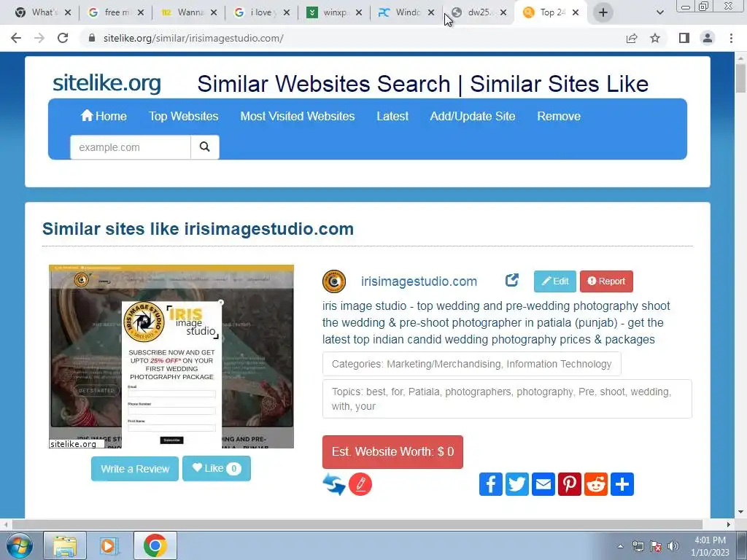Viewport: 747px width, 560px height.
Task: Go back to the previous page
Action: (16, 38)
